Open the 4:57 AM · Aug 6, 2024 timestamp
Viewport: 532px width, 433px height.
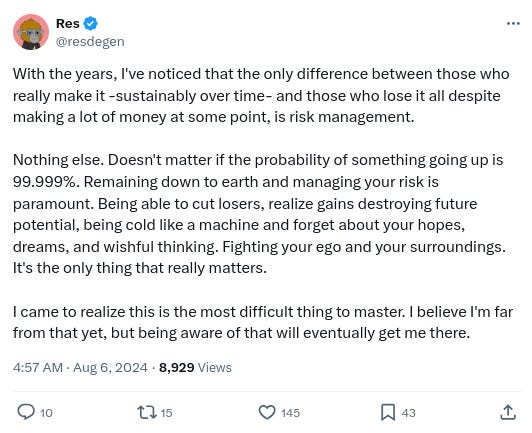[x=80, y=368]
